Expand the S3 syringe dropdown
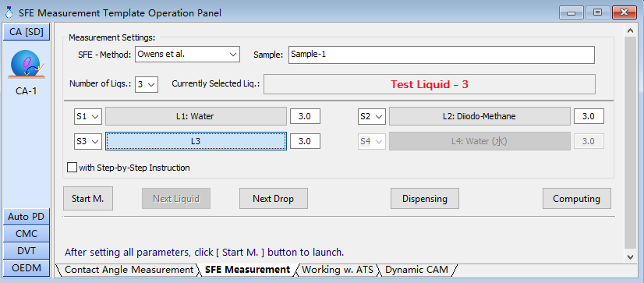 (88, 141)
